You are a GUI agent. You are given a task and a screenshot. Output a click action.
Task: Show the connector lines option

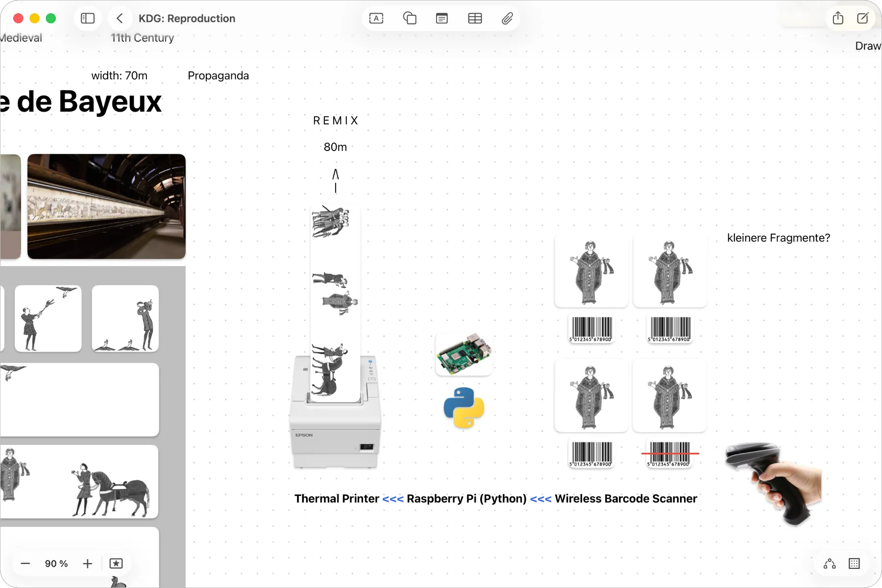click(x=830, y=563)
